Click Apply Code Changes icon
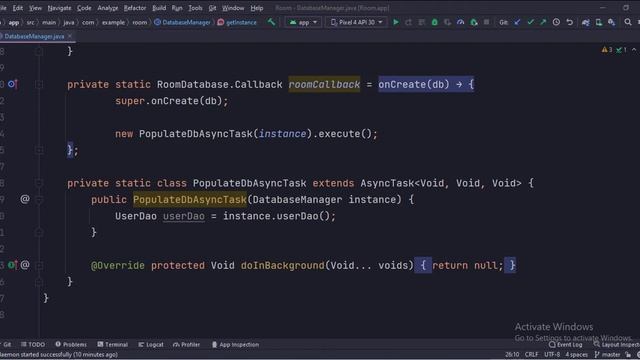This screenshot has width=640, height=360. (422, 22)
